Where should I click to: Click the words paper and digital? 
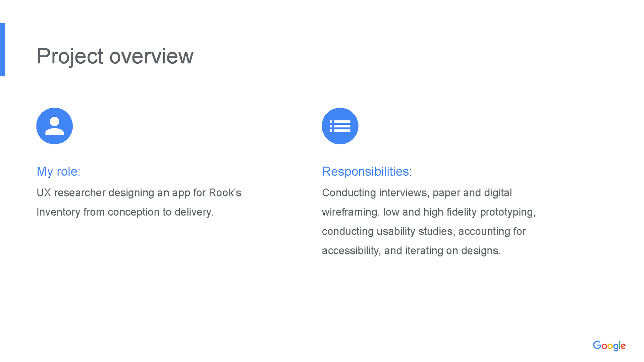472,193
